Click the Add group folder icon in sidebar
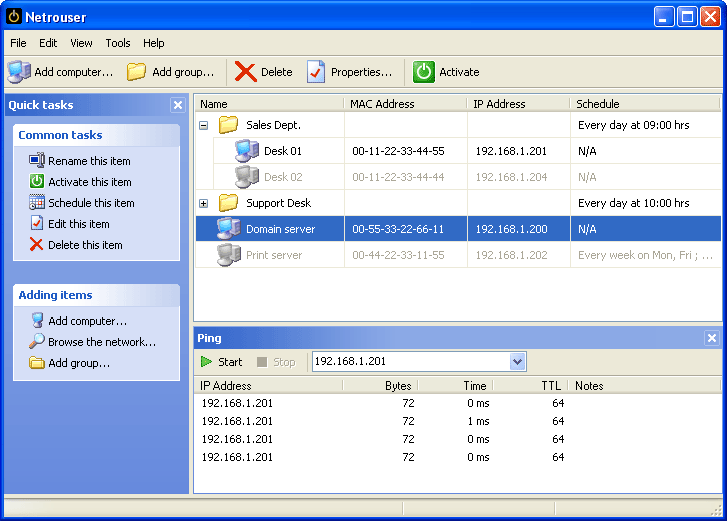727x521 pixels. [x=37, y=362]
